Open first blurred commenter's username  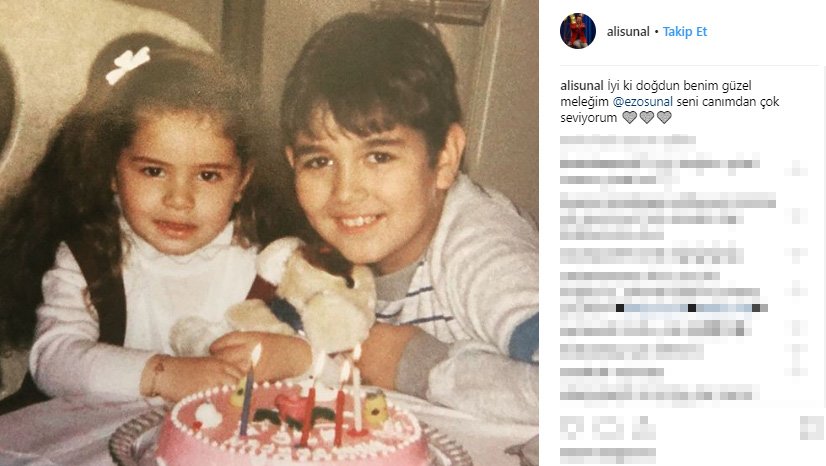pyautogui.click(x=600, y=164)
